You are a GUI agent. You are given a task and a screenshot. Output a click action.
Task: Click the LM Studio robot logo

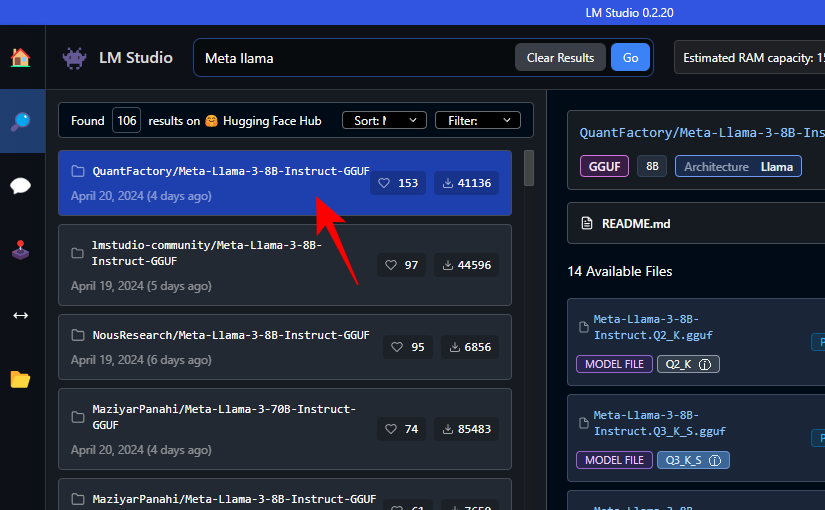(74, 57)
